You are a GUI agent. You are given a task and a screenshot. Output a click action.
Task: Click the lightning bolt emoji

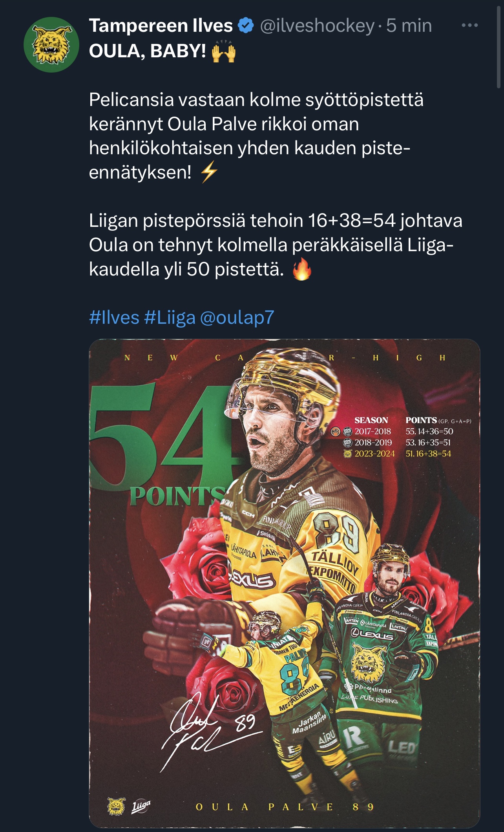[209, 172]
